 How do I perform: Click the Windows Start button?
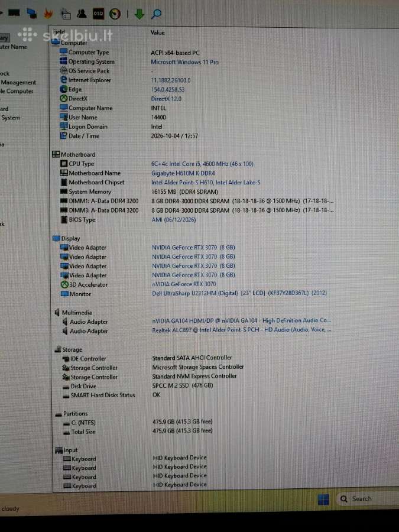(323, 499)
